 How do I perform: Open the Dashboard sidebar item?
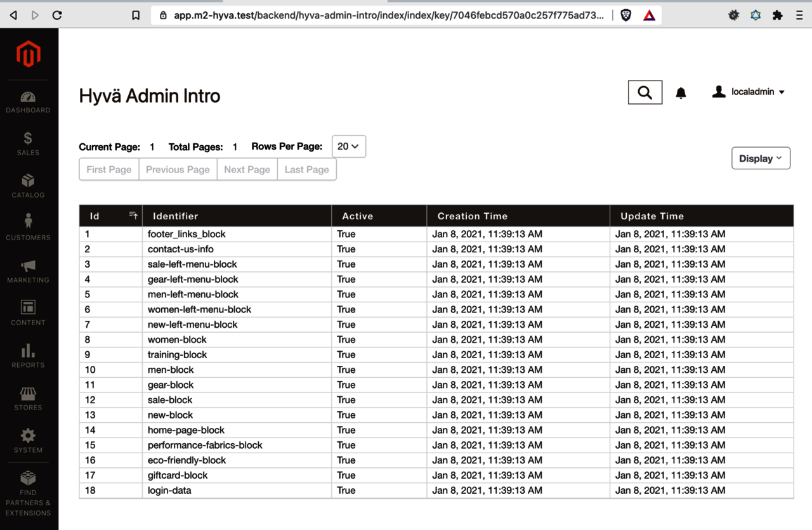click(x=28, y=102)
